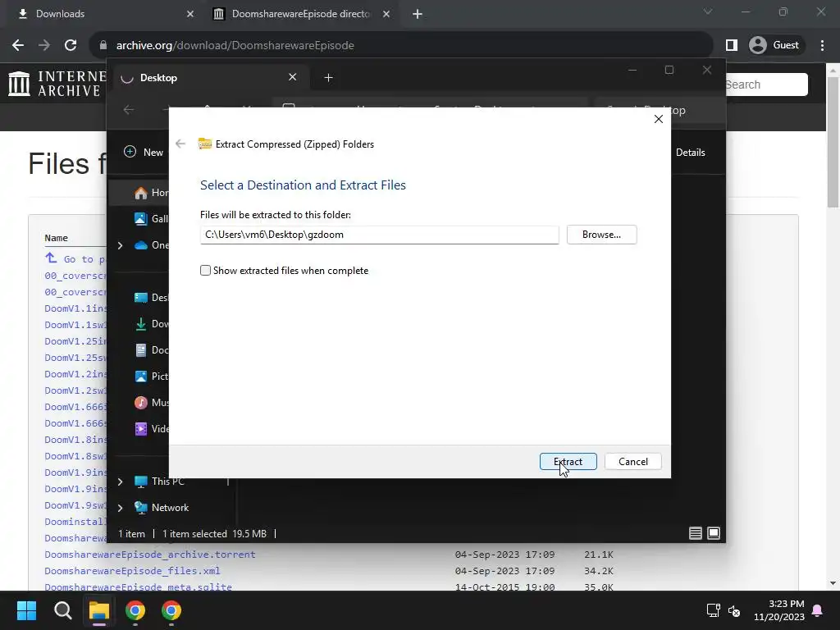The image size is (840, 630).
Task: Select Gallery in File Explorer sidebar
Action: click(152, 218)
